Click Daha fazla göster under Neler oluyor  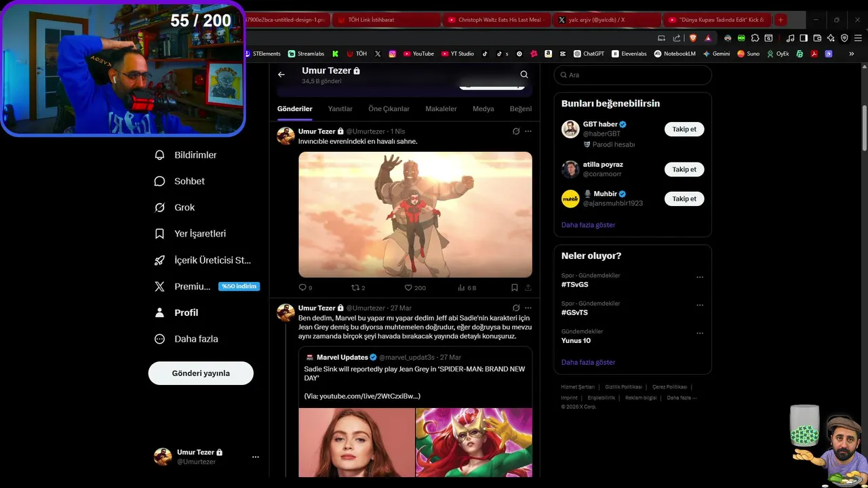point(588,363)
